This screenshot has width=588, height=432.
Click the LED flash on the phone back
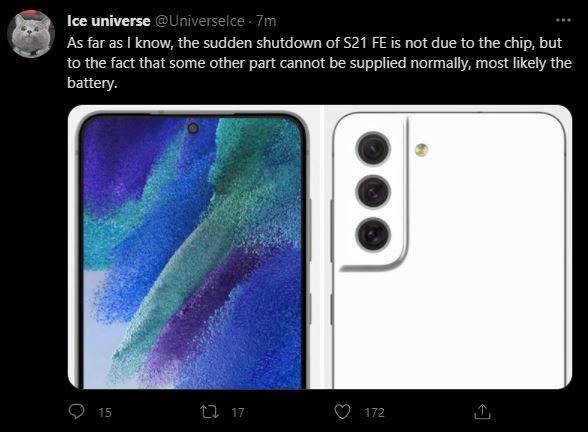coord(422,150)
